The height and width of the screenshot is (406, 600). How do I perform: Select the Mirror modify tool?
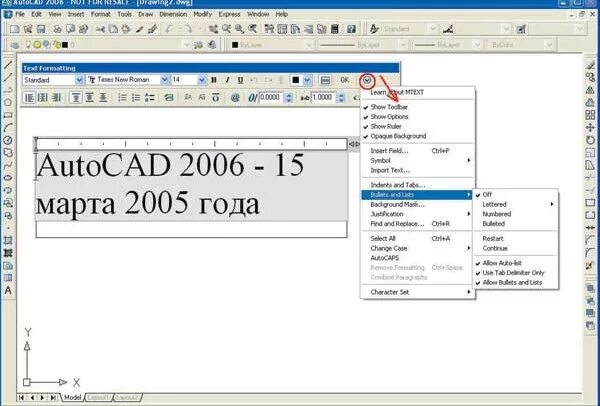590,90
